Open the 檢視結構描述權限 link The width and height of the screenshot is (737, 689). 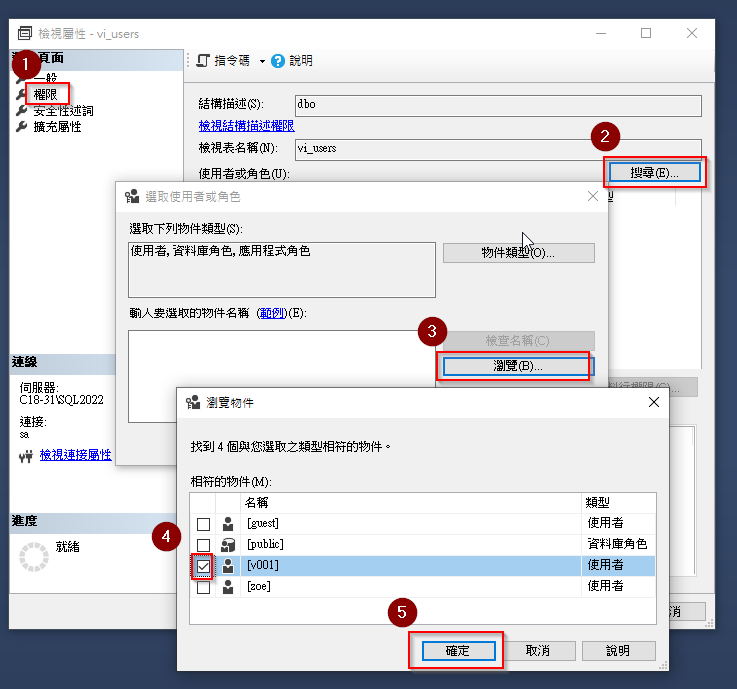(246, 125)
